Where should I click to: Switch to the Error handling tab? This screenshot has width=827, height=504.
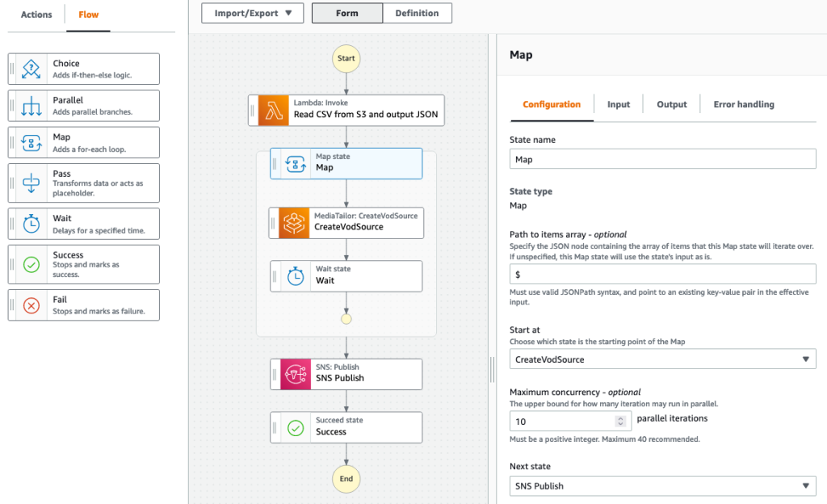pos(741,104)
